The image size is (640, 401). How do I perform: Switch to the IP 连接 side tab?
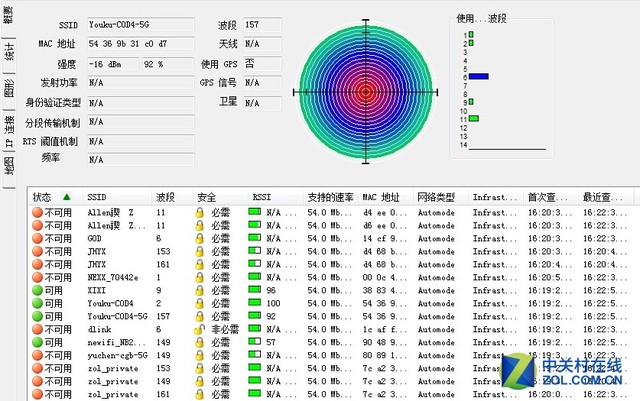(x=9, y=131)
